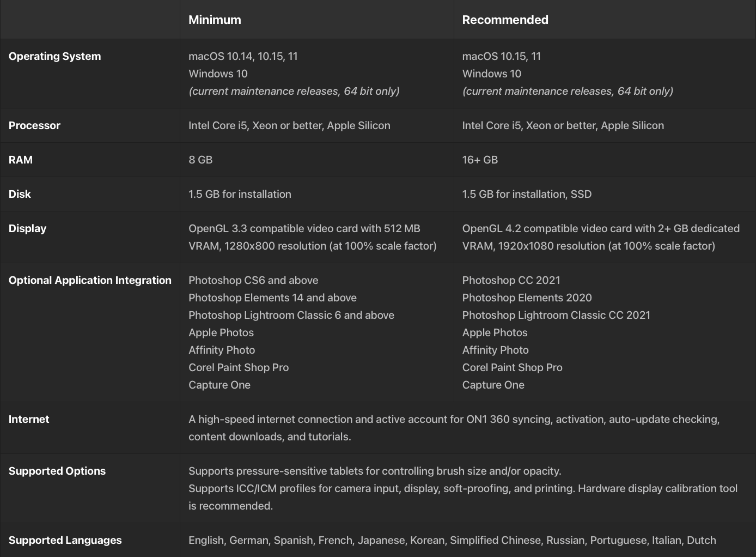Click the 8 GB minimum RAM value
The width and height of the screenshot is (756, 557).
[200, 160]
